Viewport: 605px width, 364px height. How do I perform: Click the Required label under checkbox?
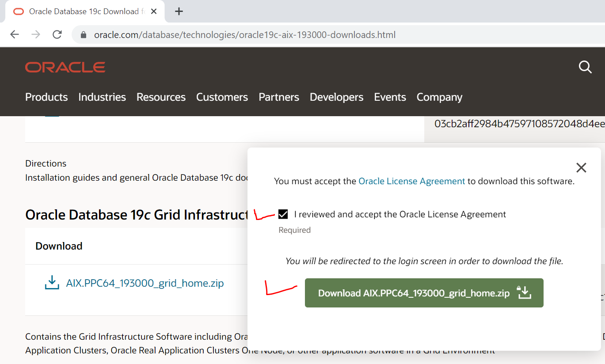point(294,230)
